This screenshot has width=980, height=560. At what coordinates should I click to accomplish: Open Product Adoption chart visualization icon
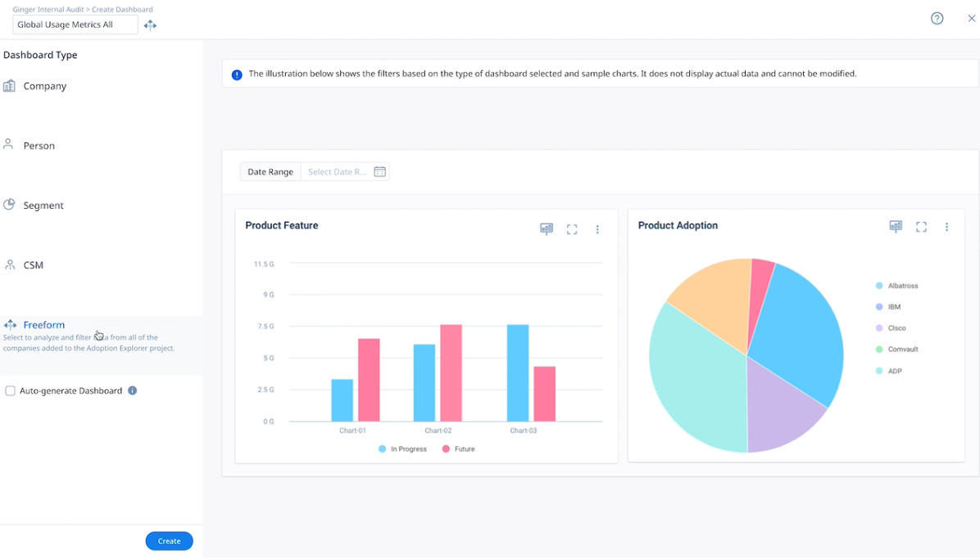pos(896,227)
